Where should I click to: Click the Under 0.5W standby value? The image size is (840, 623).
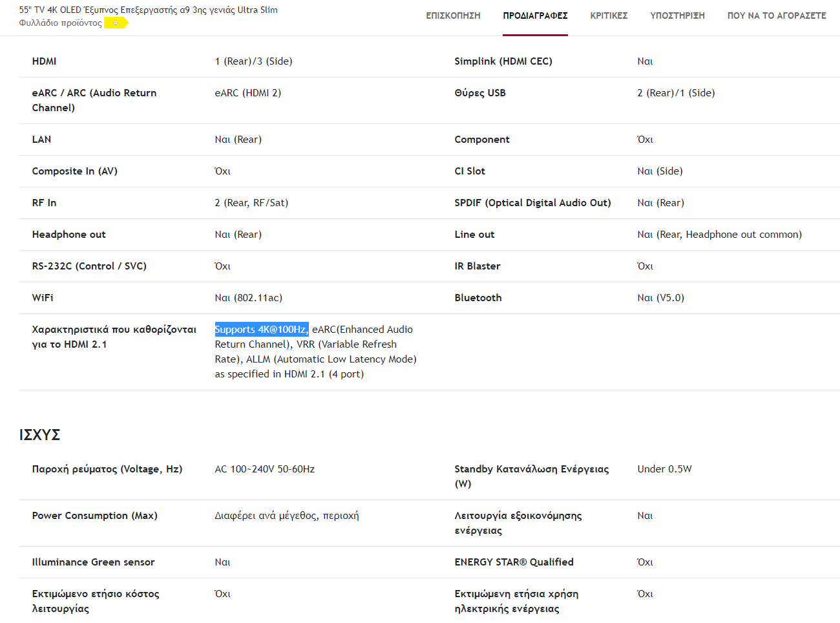pyautogui.click(x=664, y=469)
